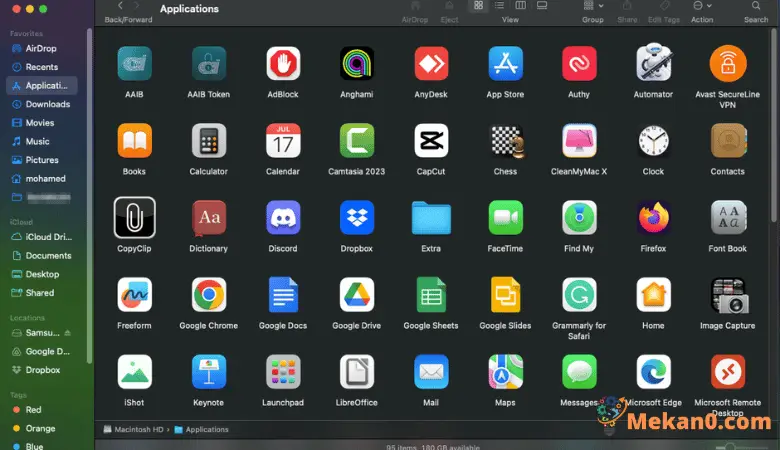Screen dimensions: 780x450
Task: Select the Dropbox app icon in grid
Action: (x=357, y=218)
